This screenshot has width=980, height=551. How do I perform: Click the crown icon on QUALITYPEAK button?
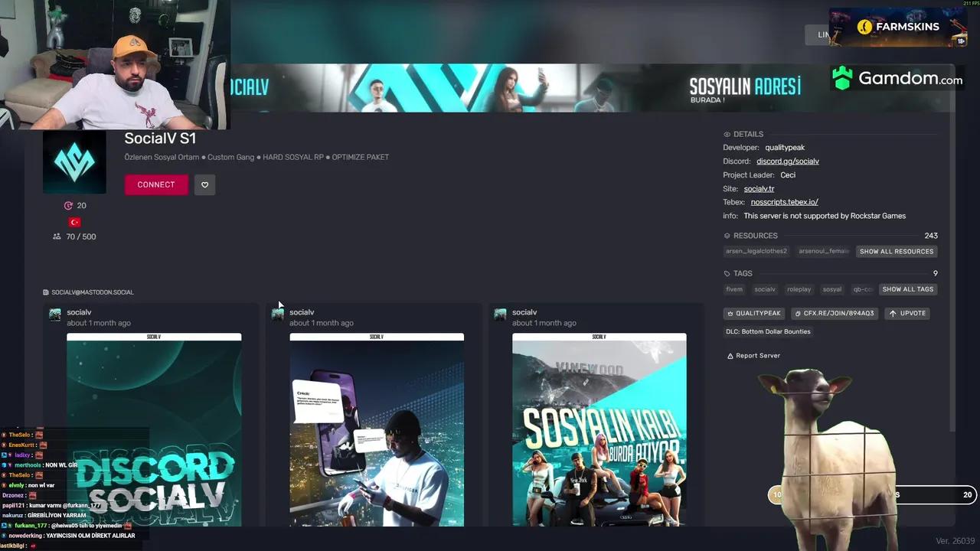pos(730,313)
